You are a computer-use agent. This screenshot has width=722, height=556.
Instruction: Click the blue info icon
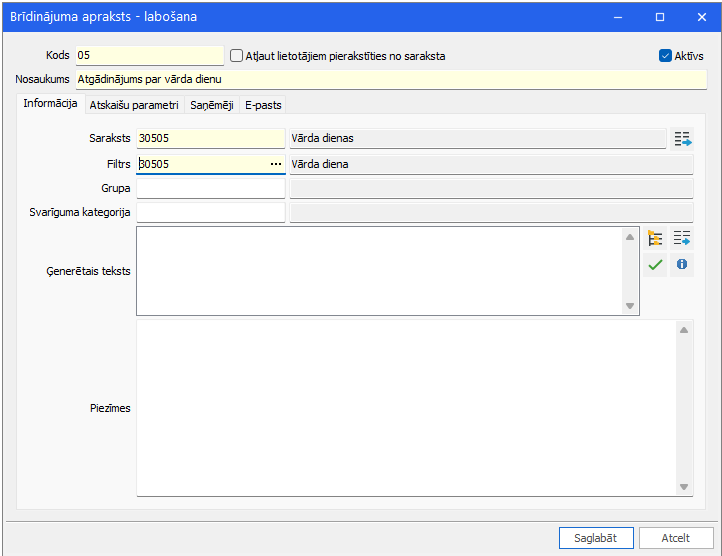pos(681,264)
